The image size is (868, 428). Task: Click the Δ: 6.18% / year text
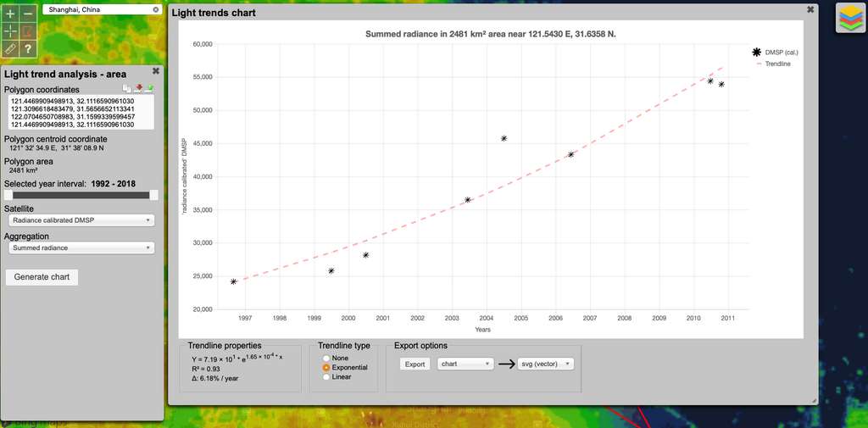click(x=215, y=378)
